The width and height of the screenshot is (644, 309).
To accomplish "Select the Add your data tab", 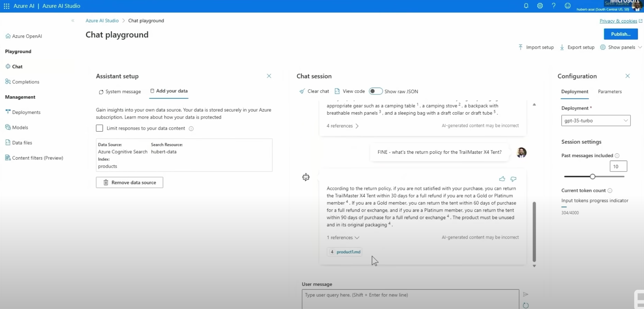I will click(x=169, y=91).
